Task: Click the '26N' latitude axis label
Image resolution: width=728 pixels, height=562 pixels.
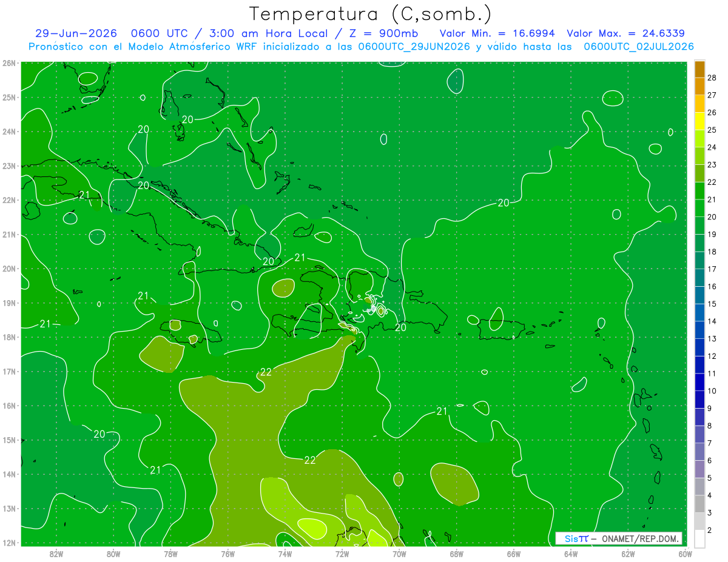Action: pyautogui.click(x=9, y=63)
